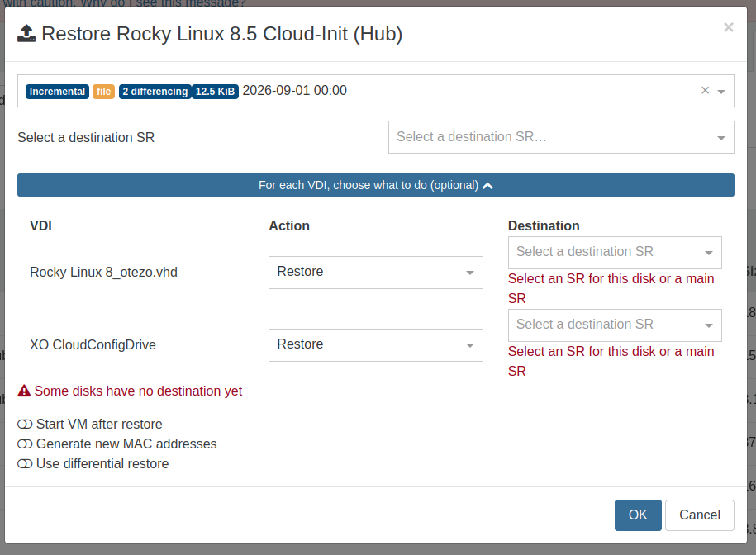Image resolution: width=756 pixels, height=555 pixels.
Task: Click the orange file badge
Action: pos(103,92)
